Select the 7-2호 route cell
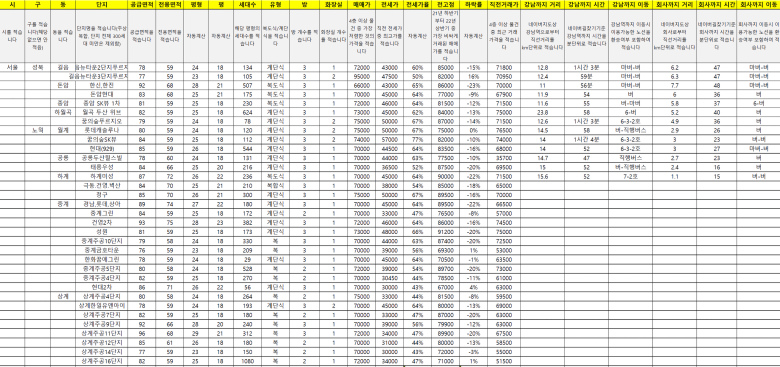 [630, 176]
